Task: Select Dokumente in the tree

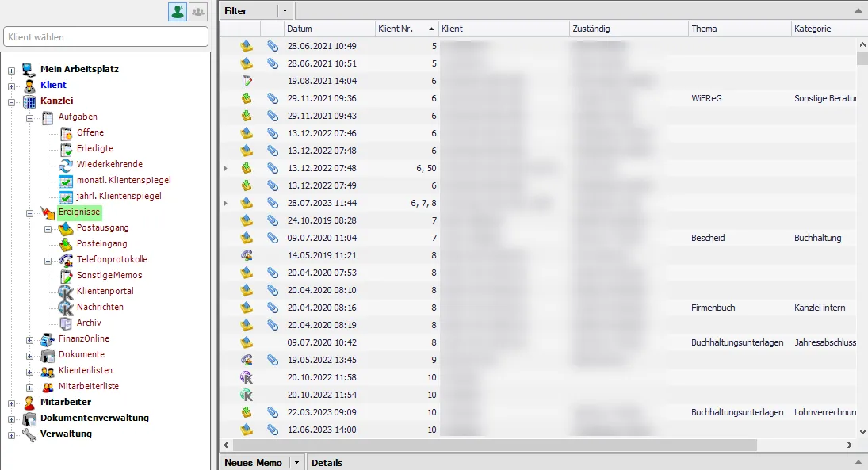Action: click(82, 354)
